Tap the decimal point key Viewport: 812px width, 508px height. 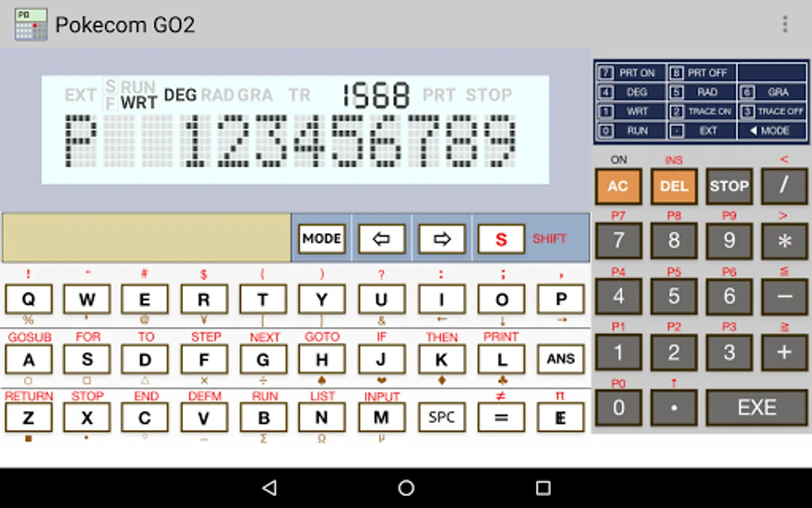coord(674,408)
